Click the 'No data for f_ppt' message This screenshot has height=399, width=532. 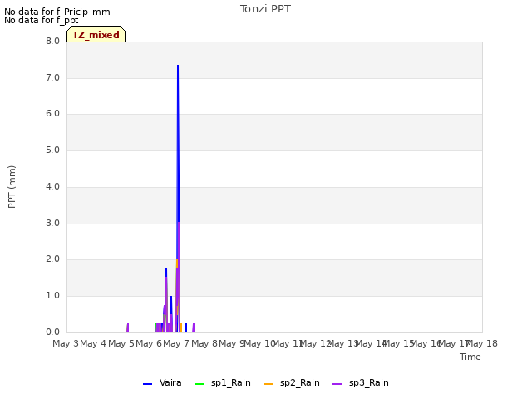[x=41, y=20]
